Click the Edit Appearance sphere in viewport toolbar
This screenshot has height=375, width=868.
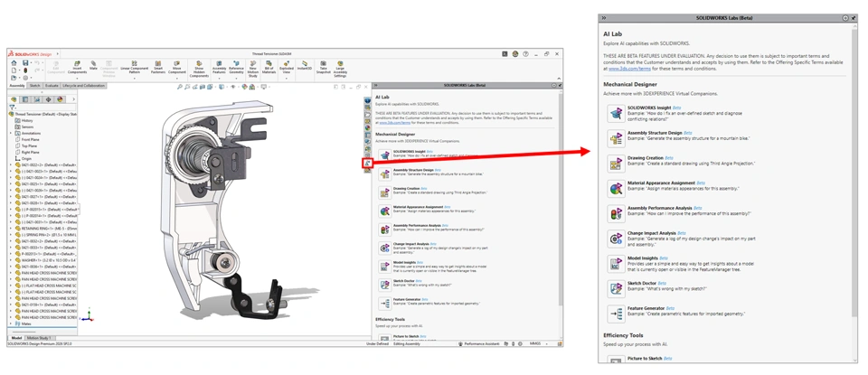(245, 87)
